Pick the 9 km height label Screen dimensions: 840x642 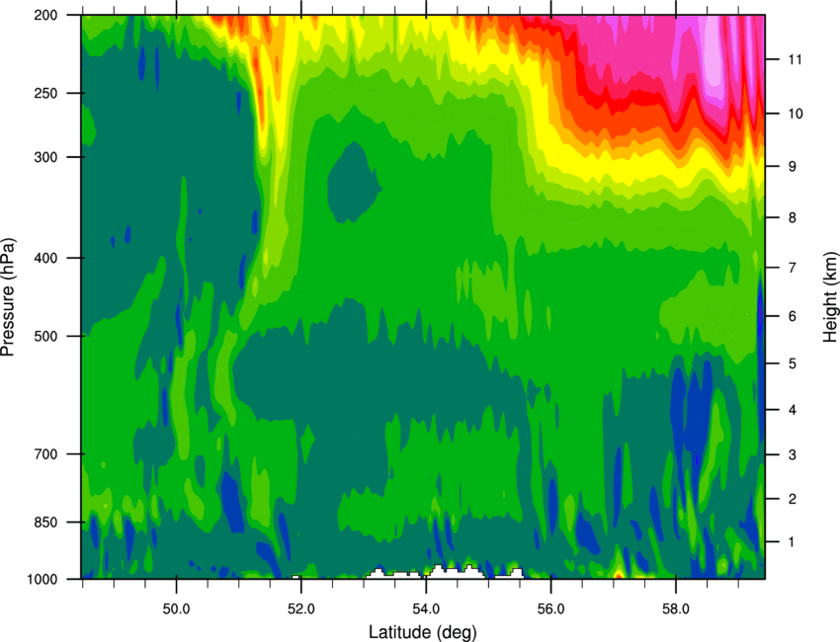point(792,167)
